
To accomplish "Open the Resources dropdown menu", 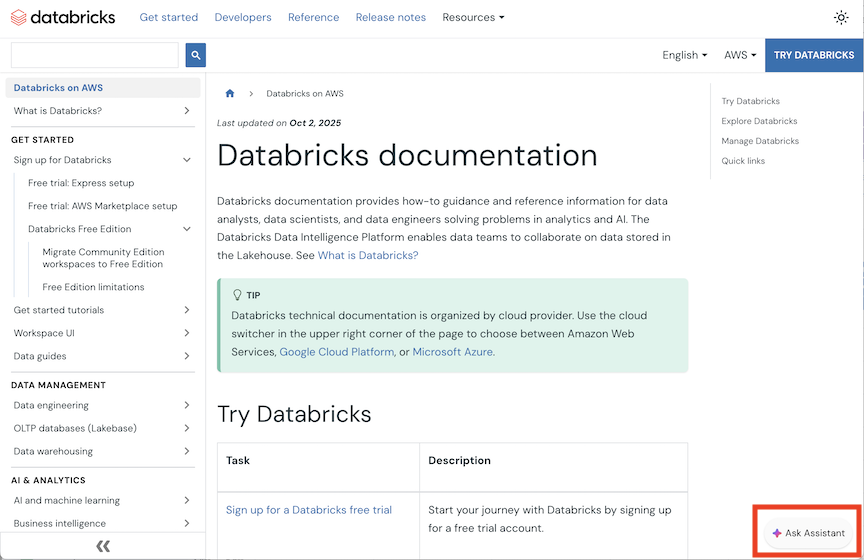I will pos(473,17).
